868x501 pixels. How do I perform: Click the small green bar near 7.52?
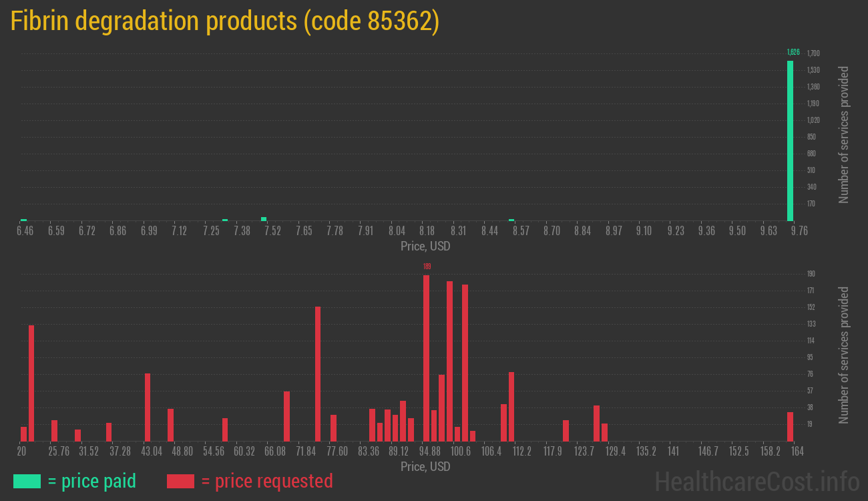coord(264,218)
